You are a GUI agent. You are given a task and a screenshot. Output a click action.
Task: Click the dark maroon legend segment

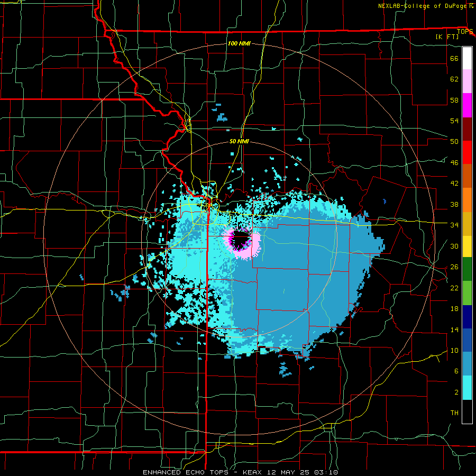click(x=467, y=129)
